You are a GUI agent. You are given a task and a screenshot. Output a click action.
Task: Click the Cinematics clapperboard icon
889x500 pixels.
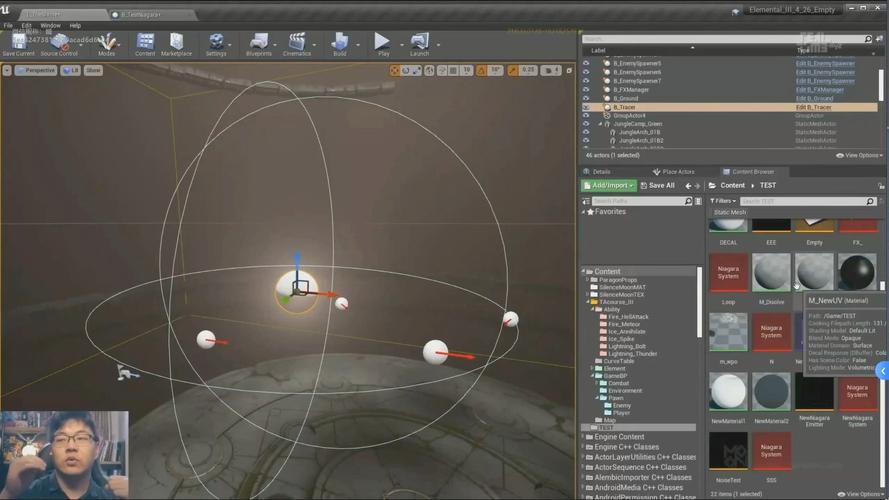[297, 41]
